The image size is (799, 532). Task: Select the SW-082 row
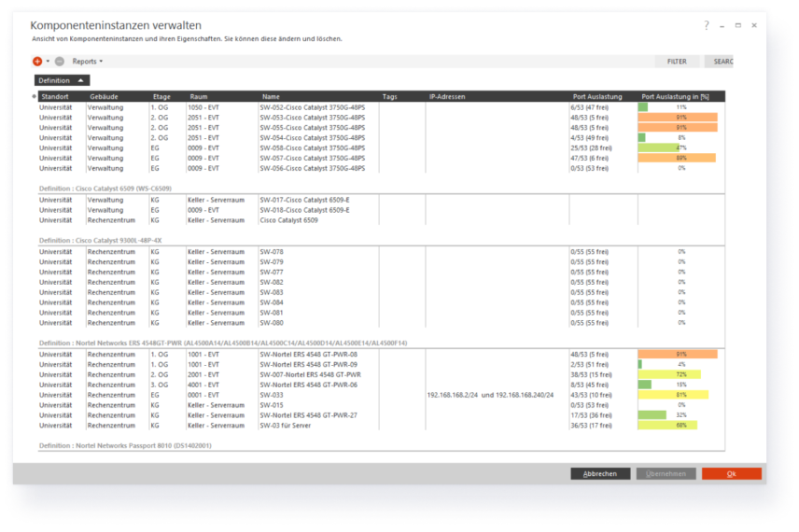click(x=381, y=282)
